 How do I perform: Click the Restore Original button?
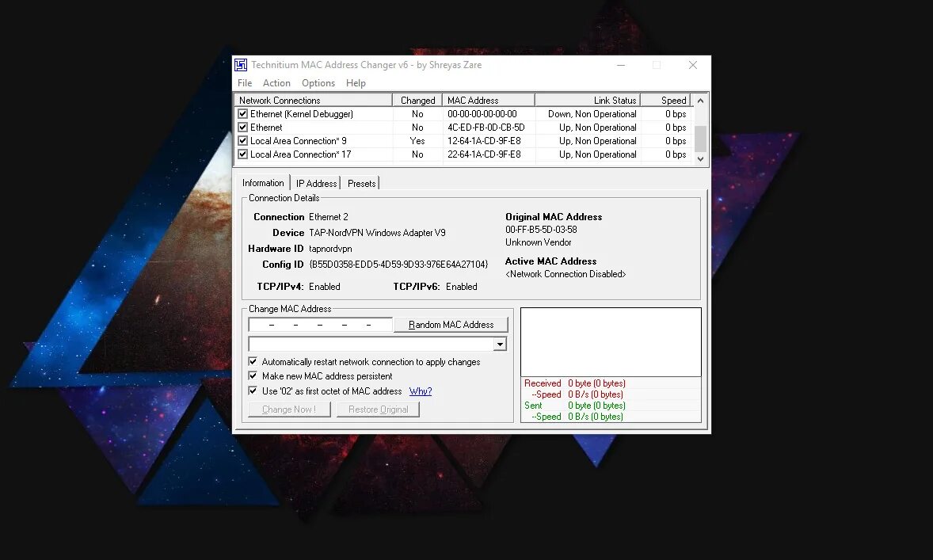pos(379,410)
